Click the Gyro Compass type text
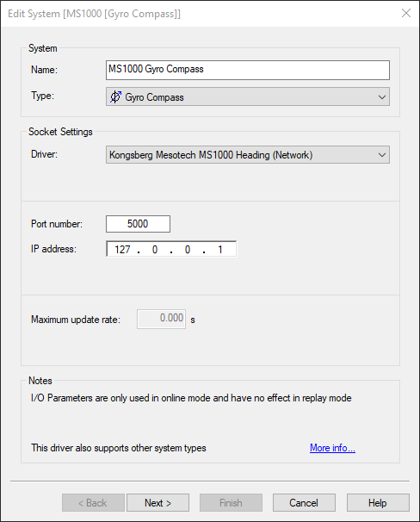420x522 pixels. [154, 97]
